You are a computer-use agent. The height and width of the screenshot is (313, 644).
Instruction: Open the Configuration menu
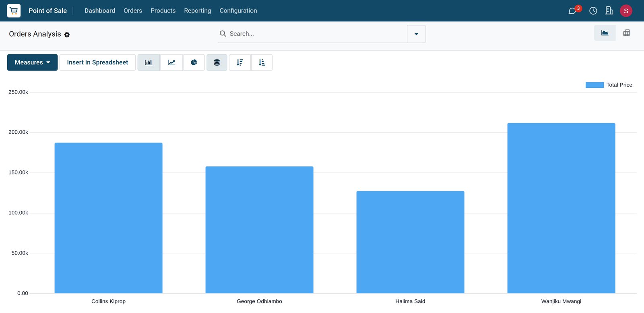(x=238, y=10)
